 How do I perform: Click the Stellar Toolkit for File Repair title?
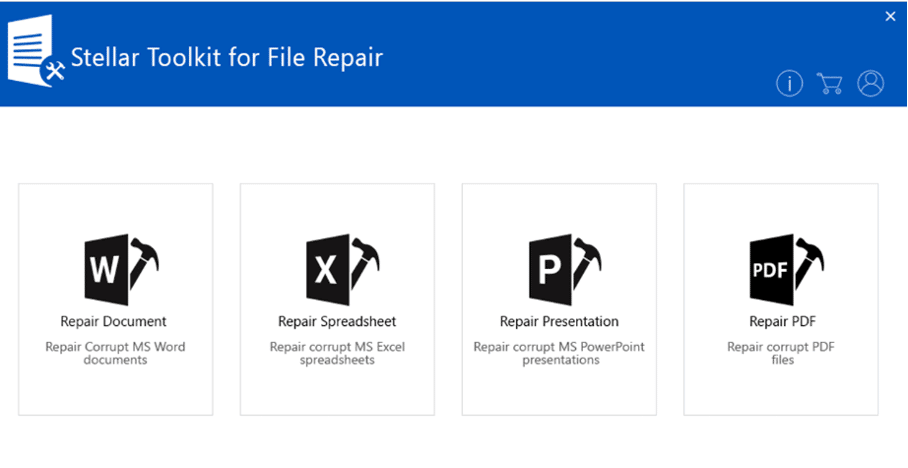click(x=226, y=57)
